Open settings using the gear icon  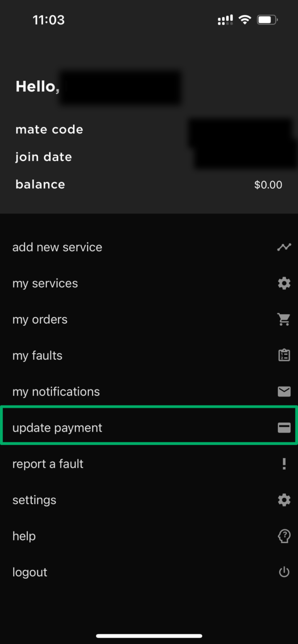[x=284, y=500]
